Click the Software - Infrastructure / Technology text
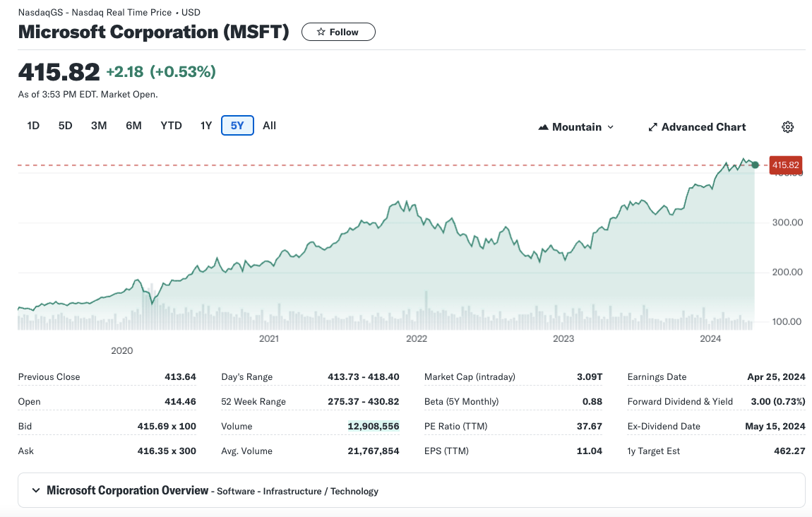 298,491
